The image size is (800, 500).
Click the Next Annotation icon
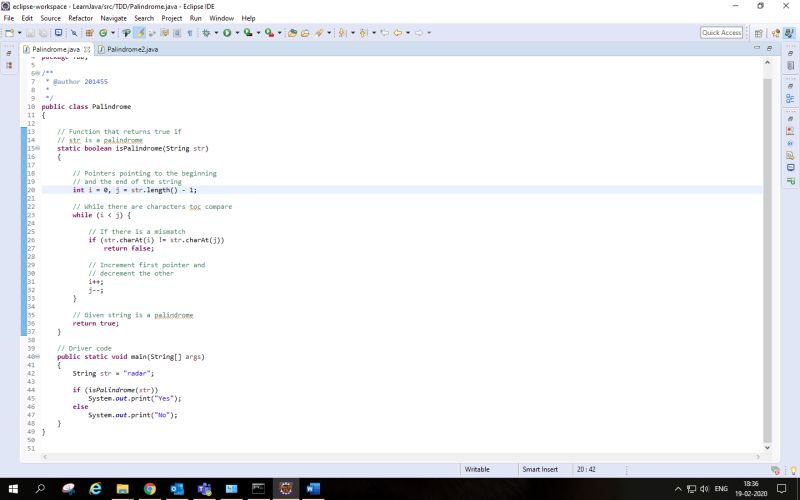pyautogui.click(x=342, y=33)
